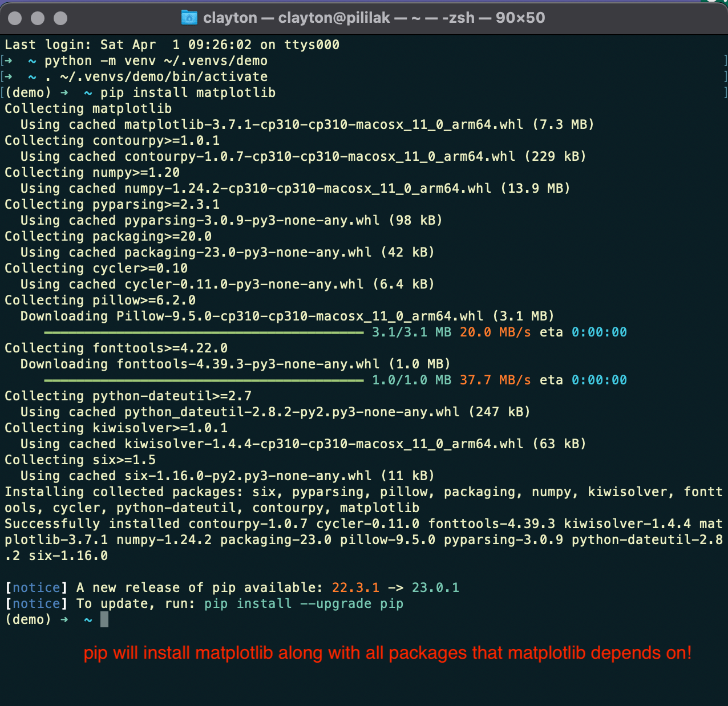This screenshot has height=706, width=728.
Task: Click the red minimize-style traffic light button
Action: [15, 18]
